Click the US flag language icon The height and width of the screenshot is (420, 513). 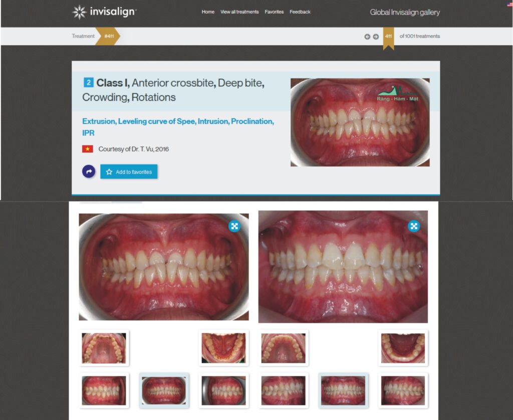pos(509,5)
